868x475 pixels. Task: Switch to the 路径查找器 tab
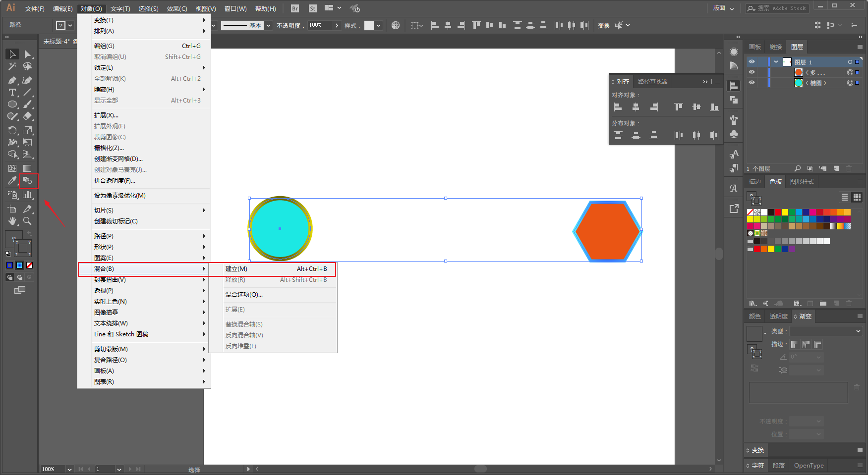click(653, 82)
